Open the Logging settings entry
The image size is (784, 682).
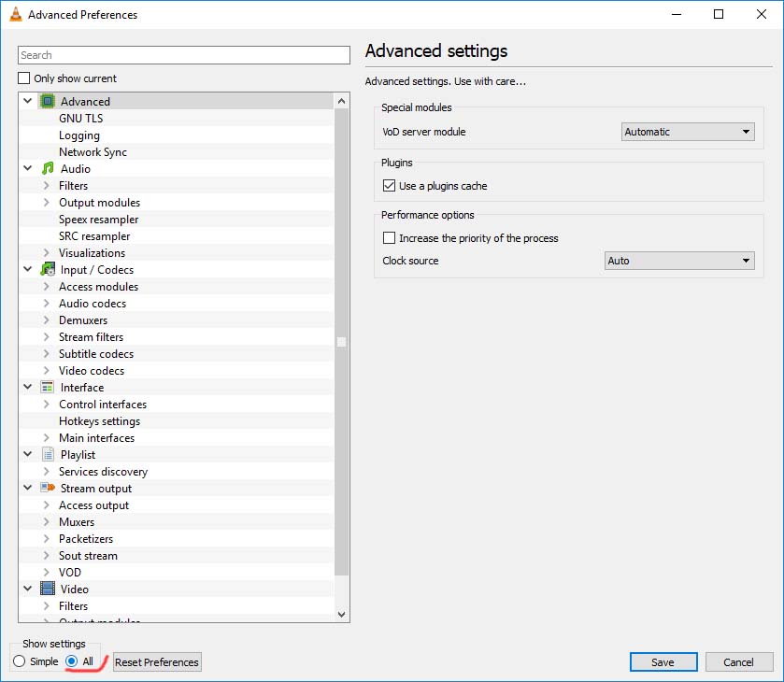(x=79, y=135)
